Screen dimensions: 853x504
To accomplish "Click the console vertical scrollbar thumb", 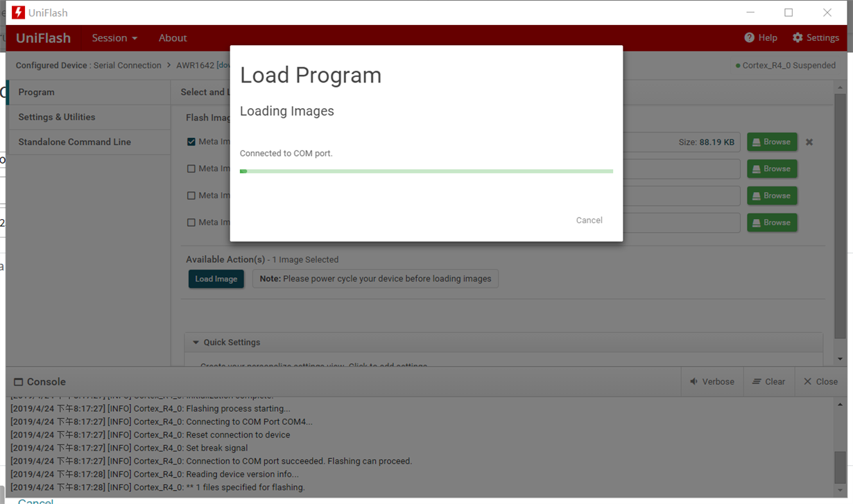I will [x=840, y=468].
